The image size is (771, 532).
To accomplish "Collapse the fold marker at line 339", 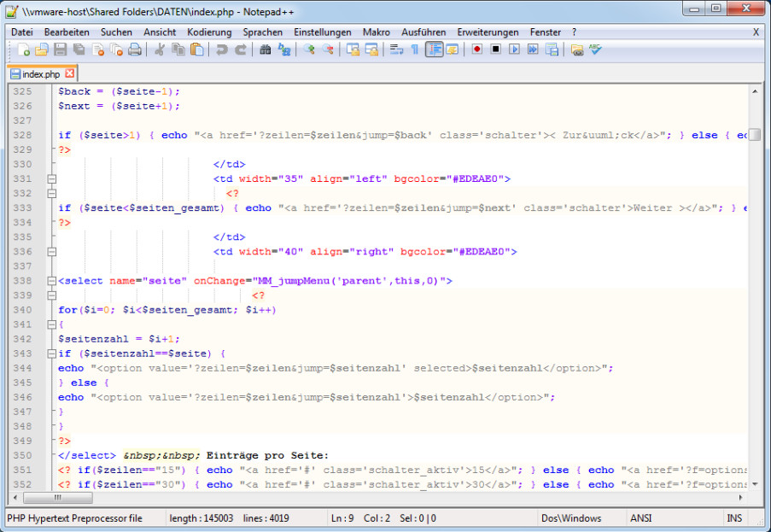I will (51, 295).
